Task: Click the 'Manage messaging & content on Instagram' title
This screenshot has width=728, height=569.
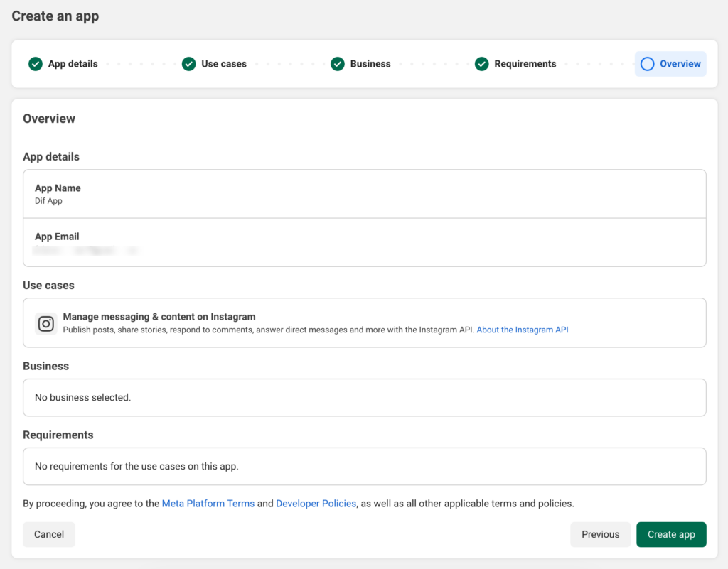Action: (159, 317)
